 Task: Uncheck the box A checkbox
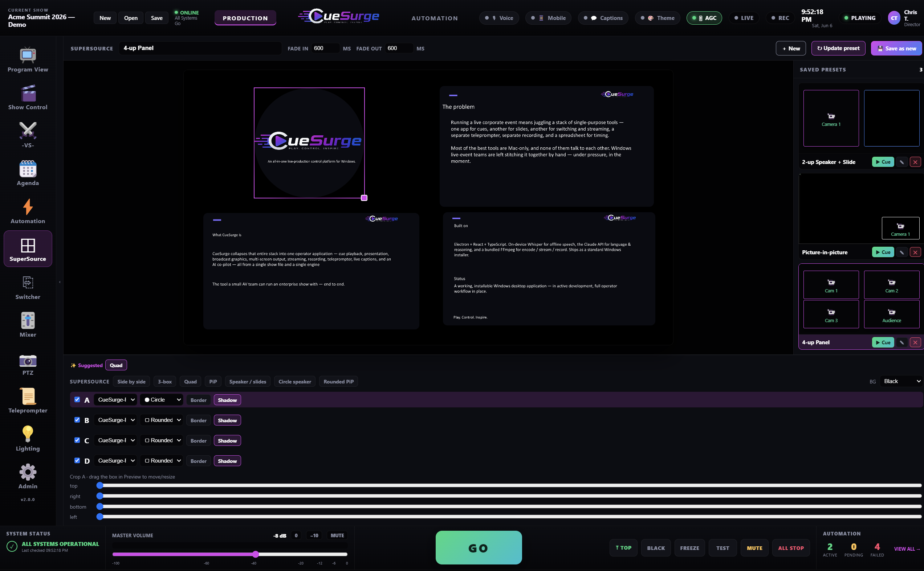pyautogui.click(x=77, y=399)
